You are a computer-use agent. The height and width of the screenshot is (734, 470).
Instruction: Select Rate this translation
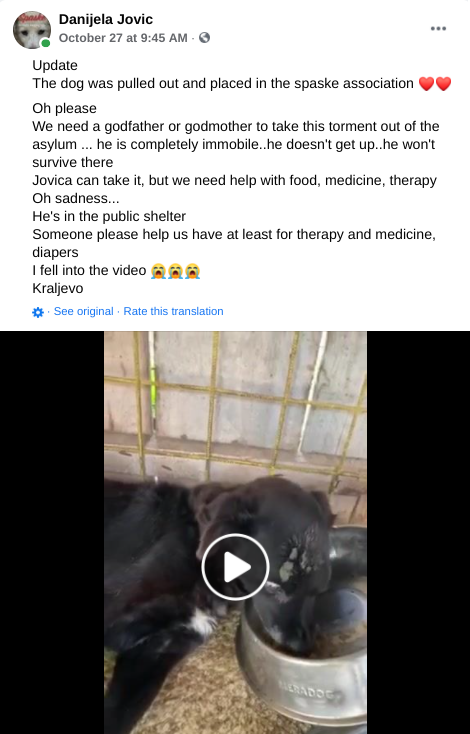pyautogui.click(x=173, y=311)
